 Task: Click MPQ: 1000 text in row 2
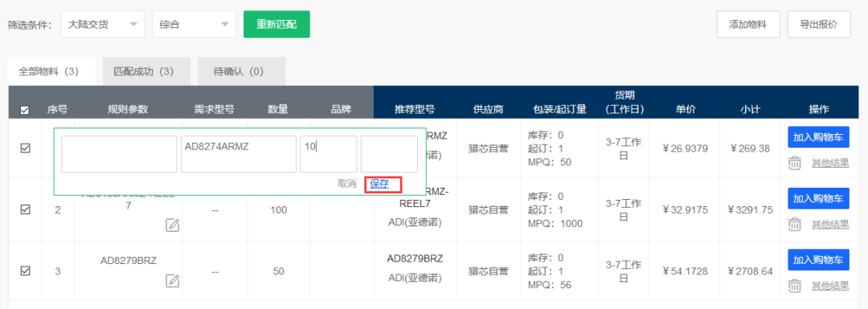(x=555, y=223)
